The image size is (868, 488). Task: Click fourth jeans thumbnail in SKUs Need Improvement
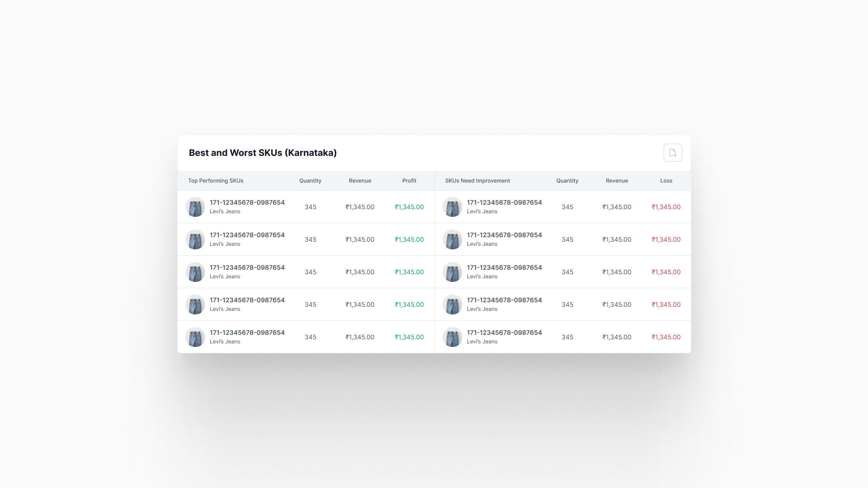[453, 305]
